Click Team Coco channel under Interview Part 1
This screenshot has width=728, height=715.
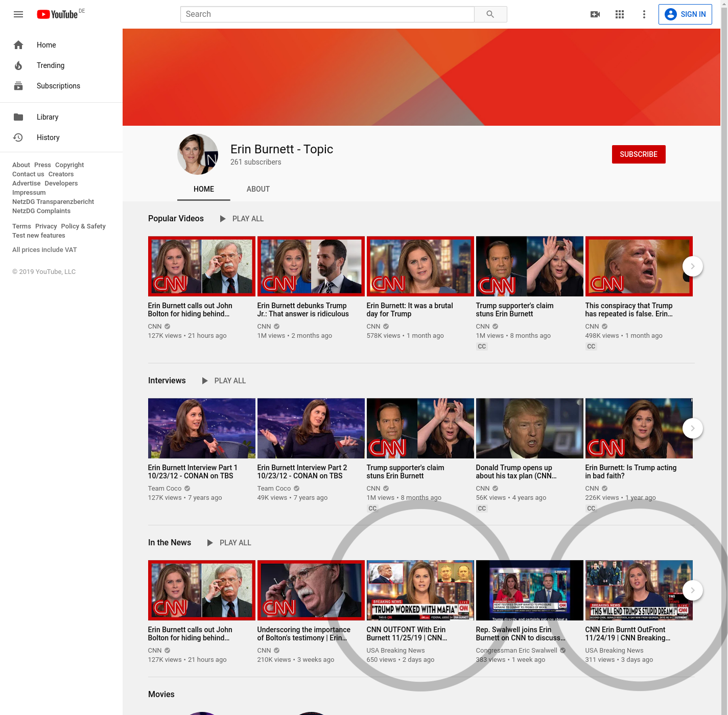tap(165, 489)
